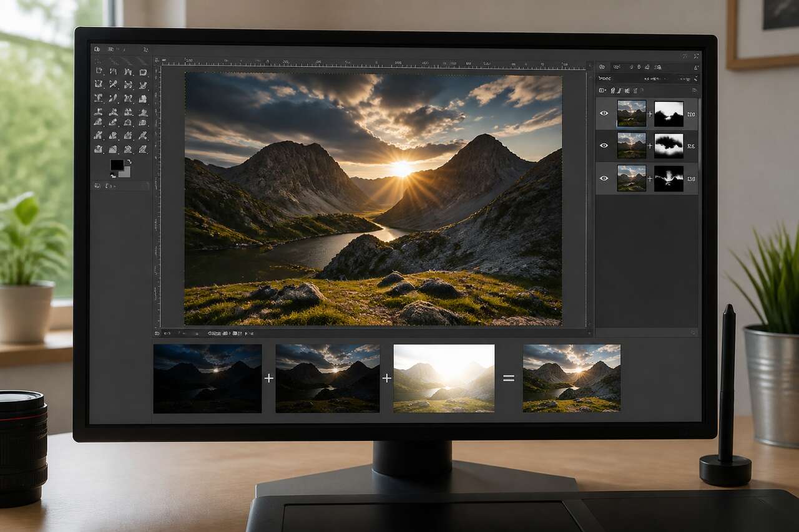Hide the bottom layer in the layers panel
The image size is (799, 532).
tap(604, 178)
